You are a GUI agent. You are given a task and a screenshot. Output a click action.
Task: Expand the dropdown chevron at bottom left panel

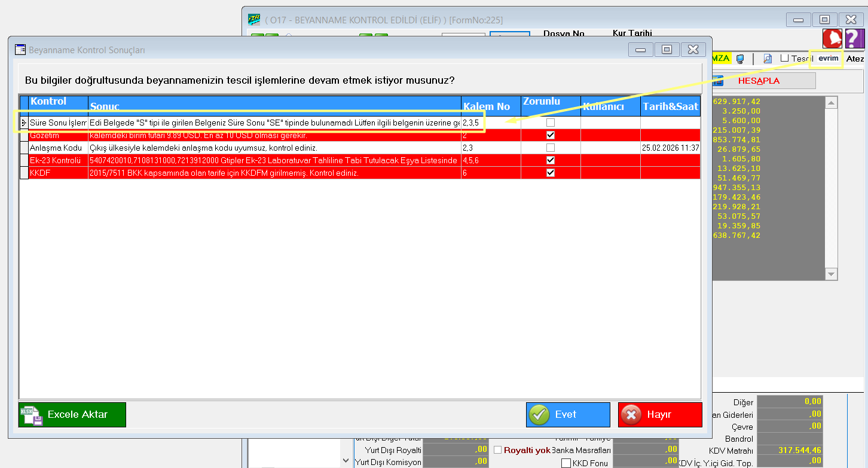[346, 460]
